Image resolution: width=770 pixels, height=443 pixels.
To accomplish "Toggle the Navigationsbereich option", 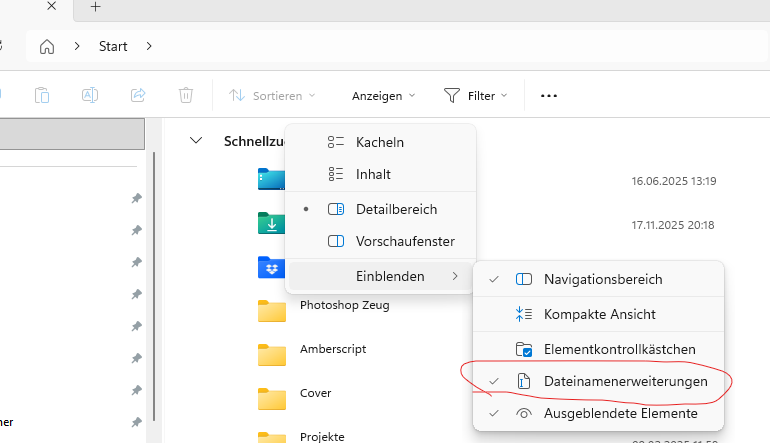I will (x=602, y=279).
